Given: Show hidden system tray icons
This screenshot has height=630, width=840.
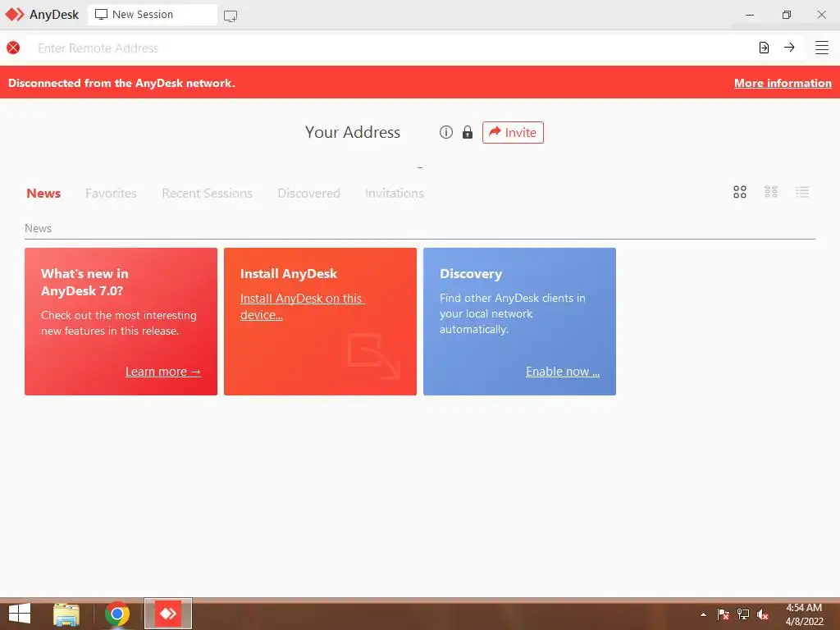Looking at the screenshot, I should pyautogui.click(x=703, y=614).
